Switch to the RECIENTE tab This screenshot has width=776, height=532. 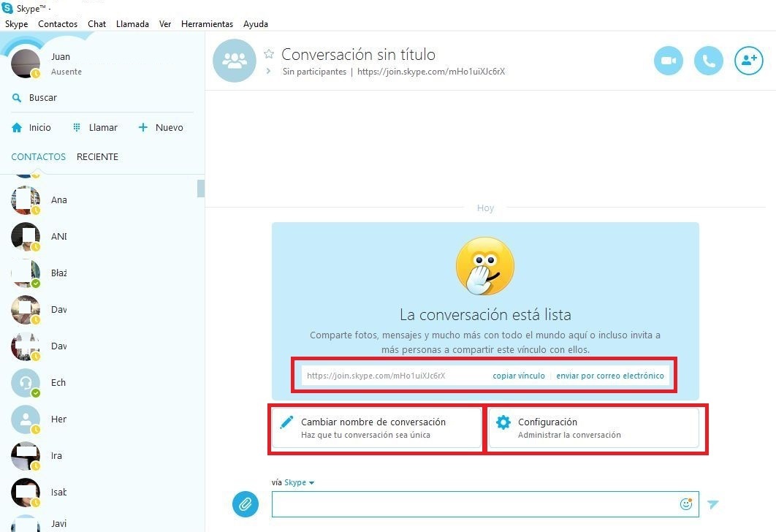coord(97,157)
